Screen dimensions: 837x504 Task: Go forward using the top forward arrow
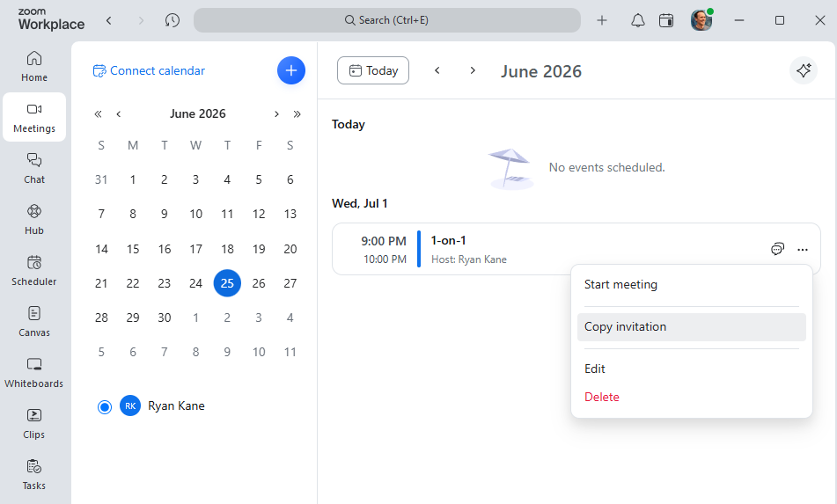point(141,20)
